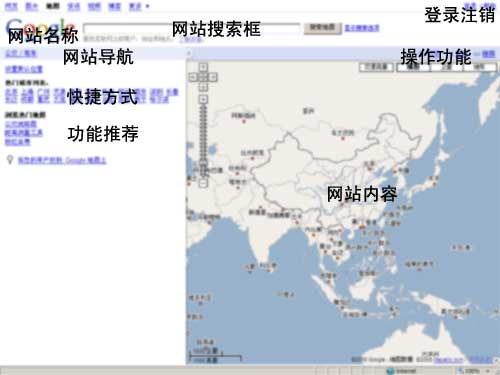
Task: Open the first link under browse popular maps
Action: click(x=21, y=124)
